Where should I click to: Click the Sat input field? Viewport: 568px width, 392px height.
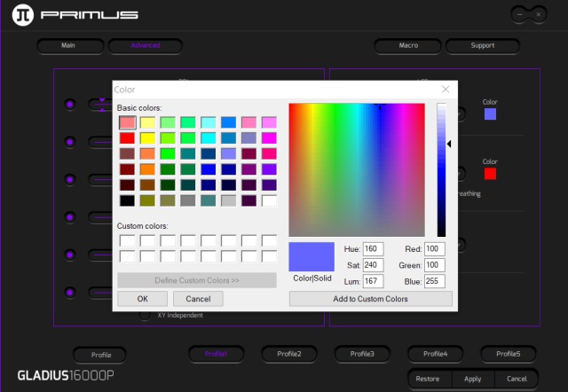[x=373, y=265]
